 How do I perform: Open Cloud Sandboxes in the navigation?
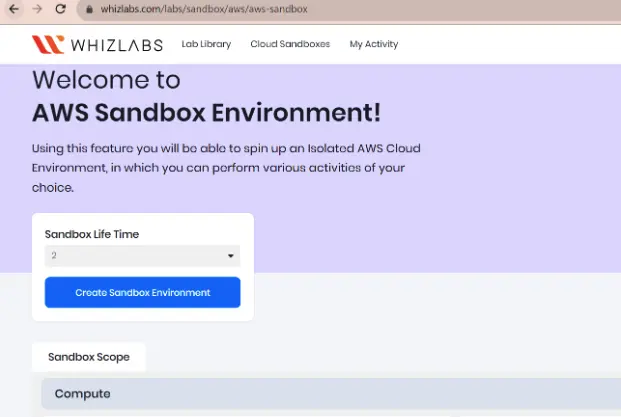290,44
